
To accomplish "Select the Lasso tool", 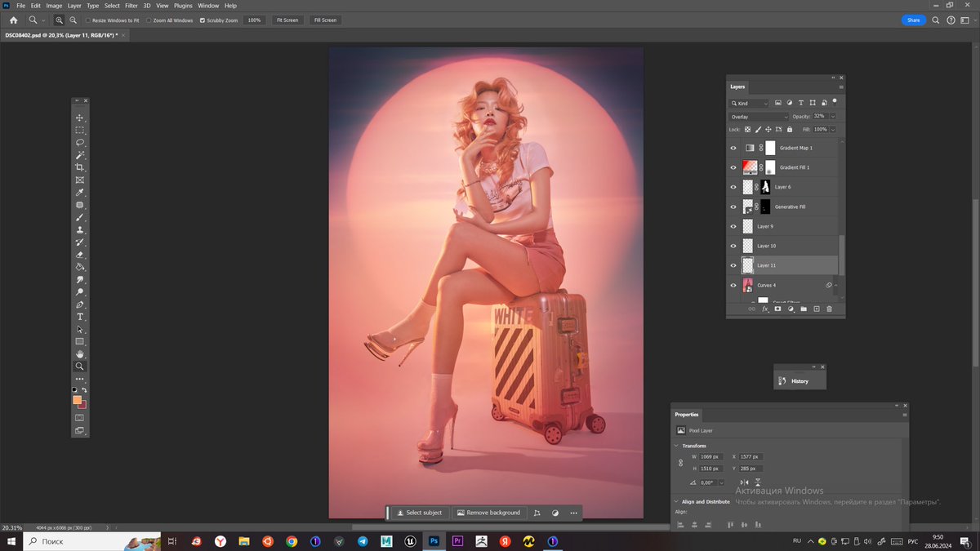I will pos(80,142).
